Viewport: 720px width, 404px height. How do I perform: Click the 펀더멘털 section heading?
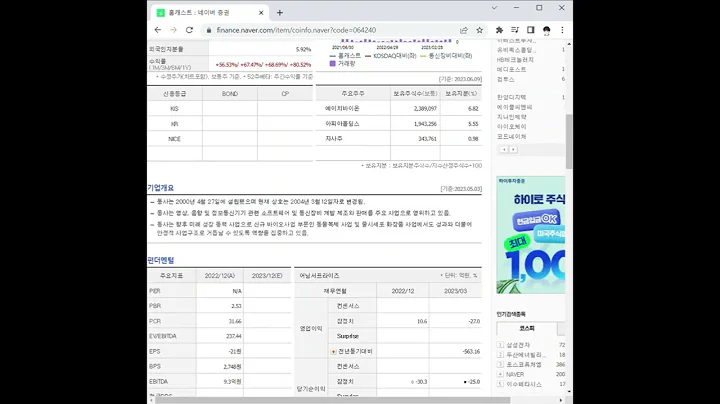pos(161,260)
